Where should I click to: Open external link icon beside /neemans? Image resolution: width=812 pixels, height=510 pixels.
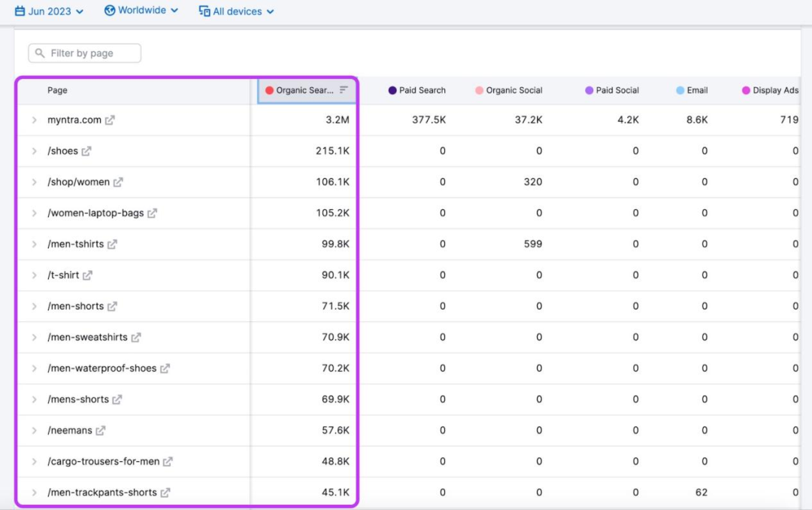[x=101, y=431]
